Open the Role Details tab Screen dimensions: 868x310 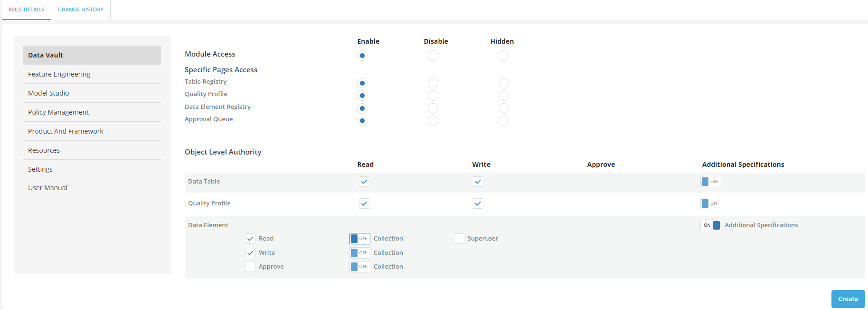(x=27, y=10)
